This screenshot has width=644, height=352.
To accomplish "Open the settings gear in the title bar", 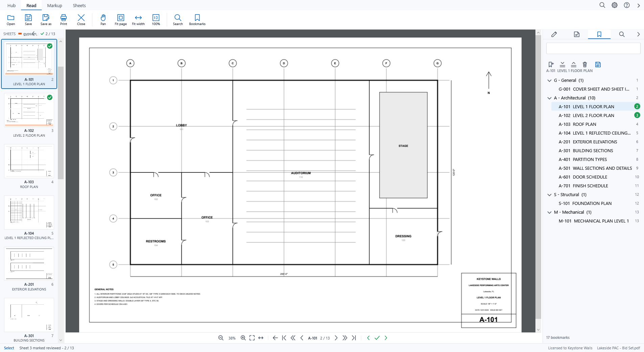I will click(615, 5).
